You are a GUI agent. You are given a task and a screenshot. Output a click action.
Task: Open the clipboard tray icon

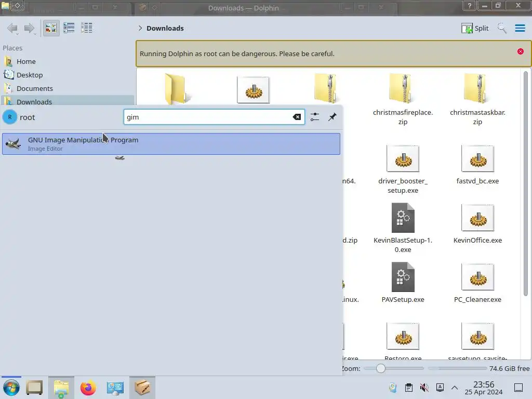[x=409, y=388]
